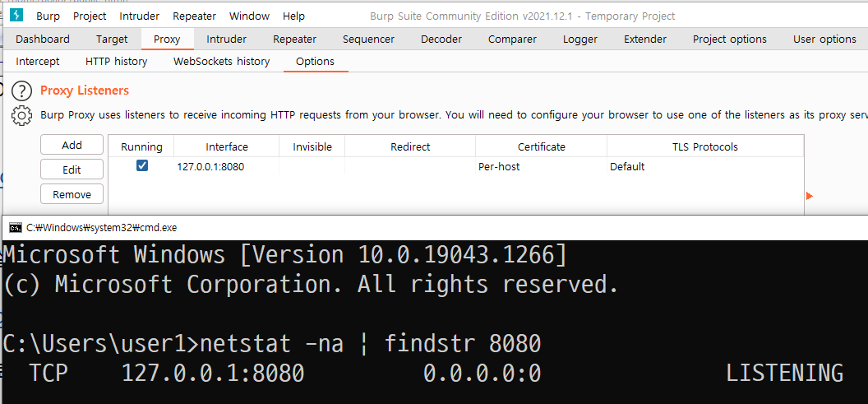Click the Certificate column header
This screenshot has width=868, height=404.
(542, 146)
